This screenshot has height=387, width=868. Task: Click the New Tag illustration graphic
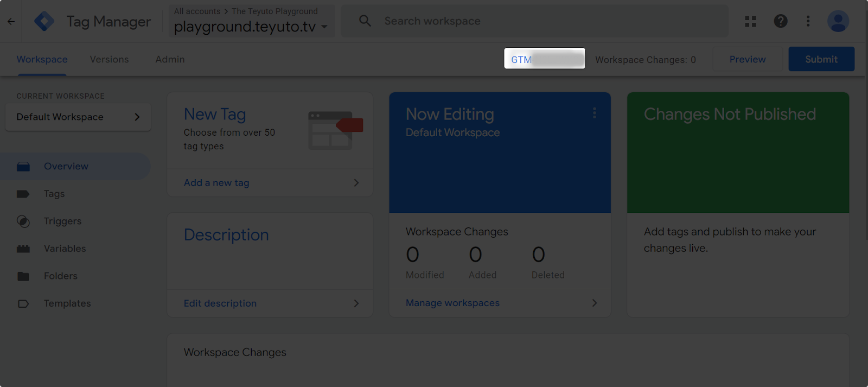point(335,130)
